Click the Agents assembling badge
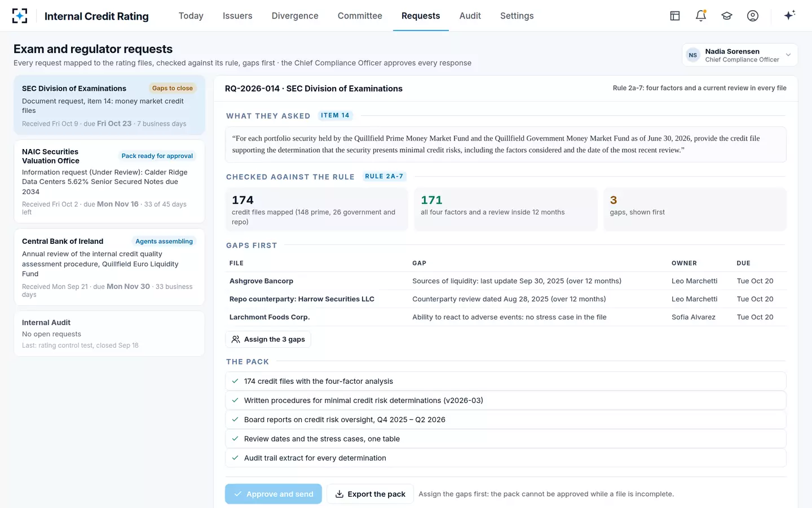 click(164, 241)
